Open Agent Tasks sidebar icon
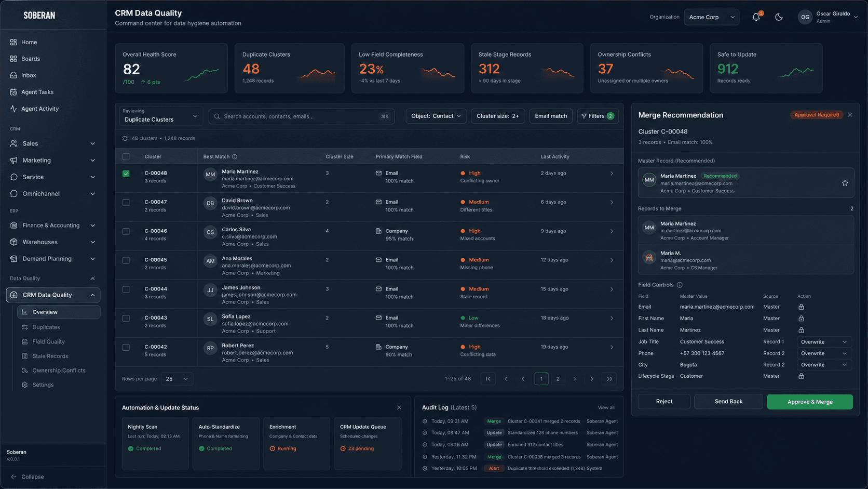The height and width of the screenshot is (489, 868). coord(13,92)
